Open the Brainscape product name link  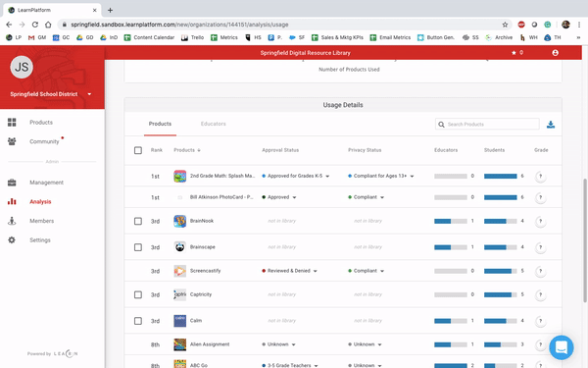pyautogui.click(x=203, y=247)
